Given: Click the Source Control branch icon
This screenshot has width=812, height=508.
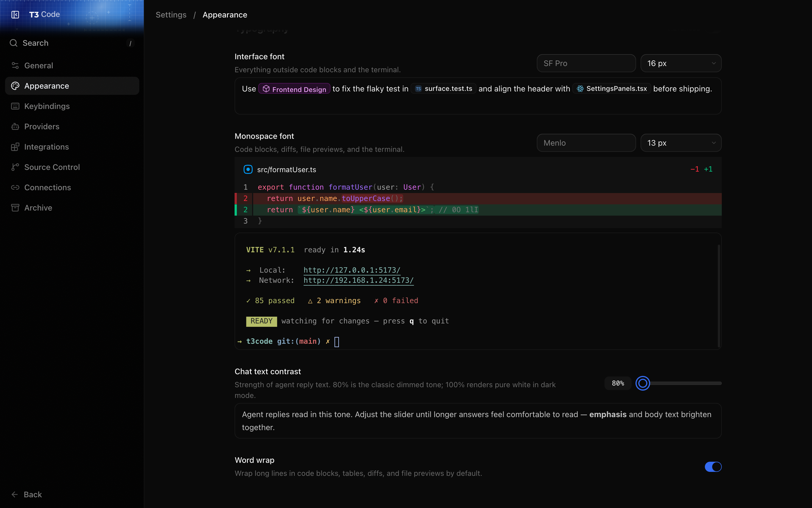Looking at the screenshot, I should pos(15,167).
